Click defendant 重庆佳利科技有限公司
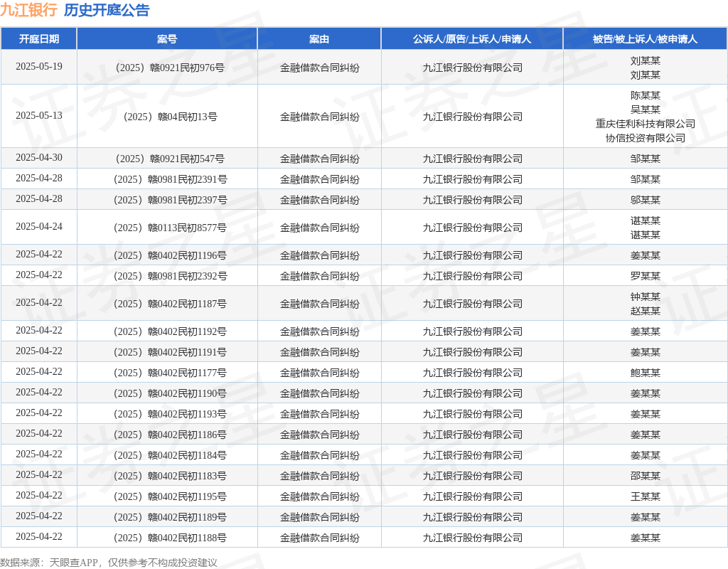 (x=646, y=124)
